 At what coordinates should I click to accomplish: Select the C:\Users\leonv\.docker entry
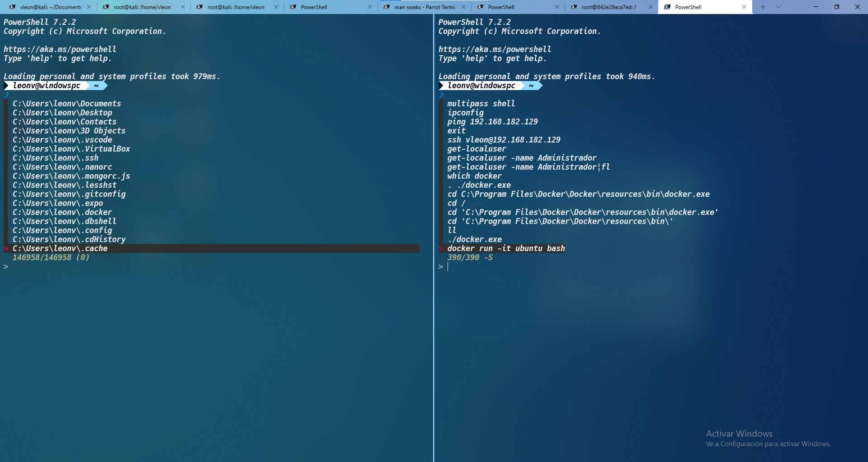[62, 212]
